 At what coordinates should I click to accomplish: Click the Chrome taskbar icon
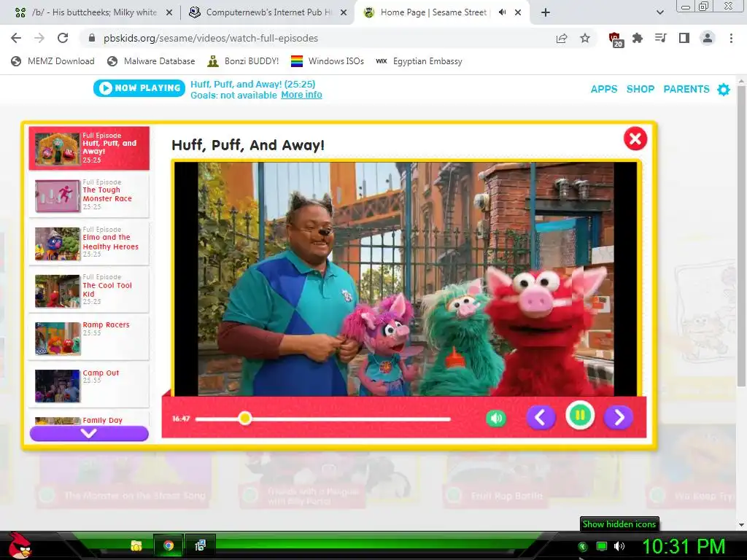[169, 545]
